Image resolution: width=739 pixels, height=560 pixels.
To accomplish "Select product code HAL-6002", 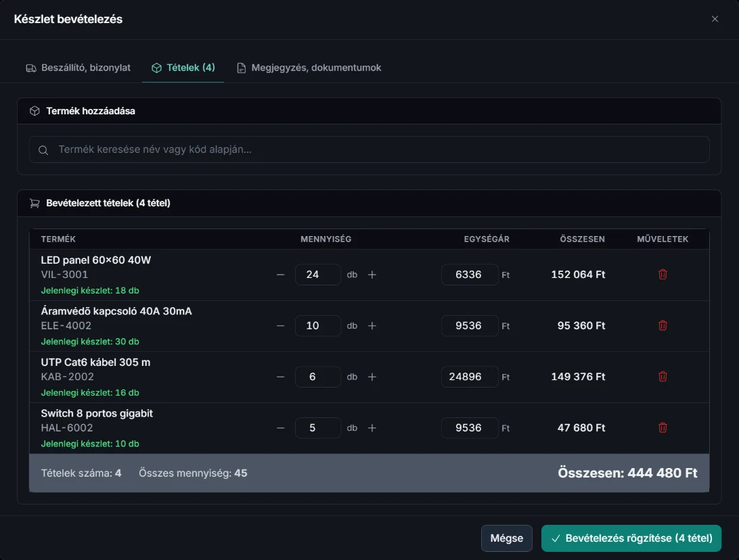I will click(x=67, y=427).
